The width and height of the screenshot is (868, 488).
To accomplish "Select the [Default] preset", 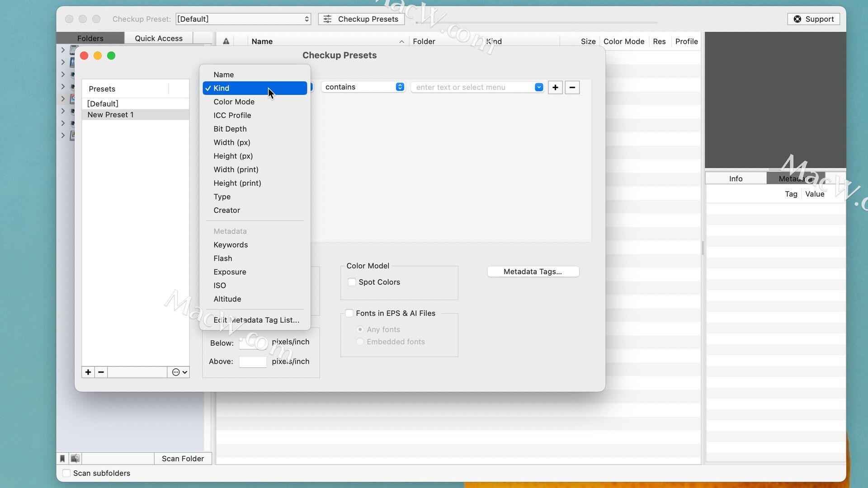I will coord(136,103).
